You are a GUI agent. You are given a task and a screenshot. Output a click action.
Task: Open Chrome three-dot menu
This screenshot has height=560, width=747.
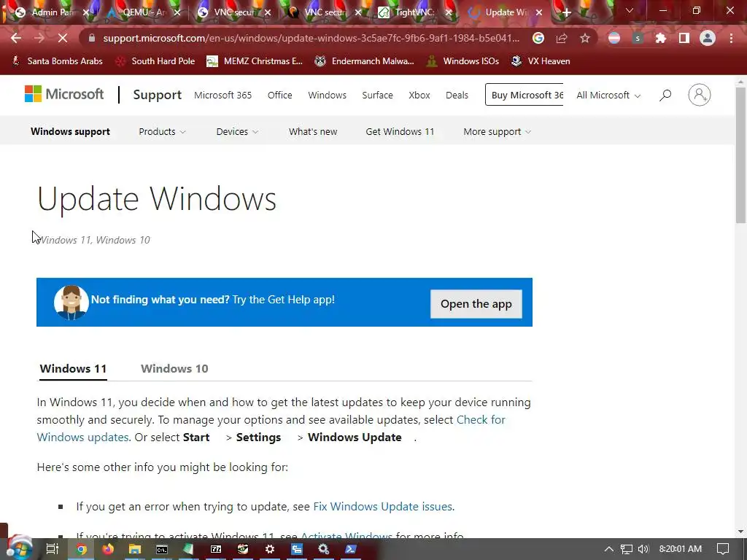pyautogui.click(x=731, y=38)
